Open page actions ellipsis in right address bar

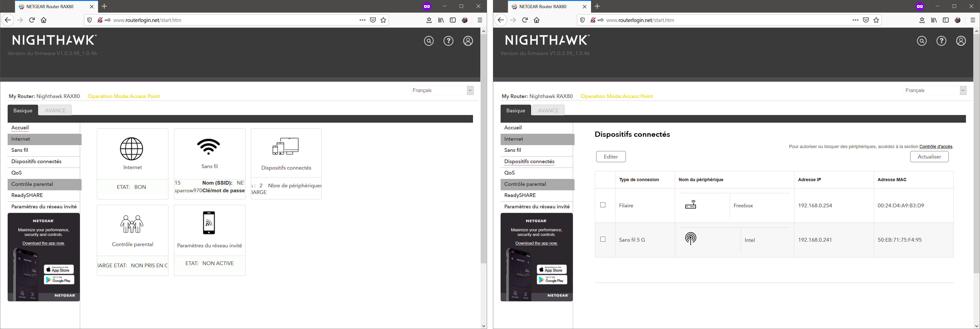[855, 20]
